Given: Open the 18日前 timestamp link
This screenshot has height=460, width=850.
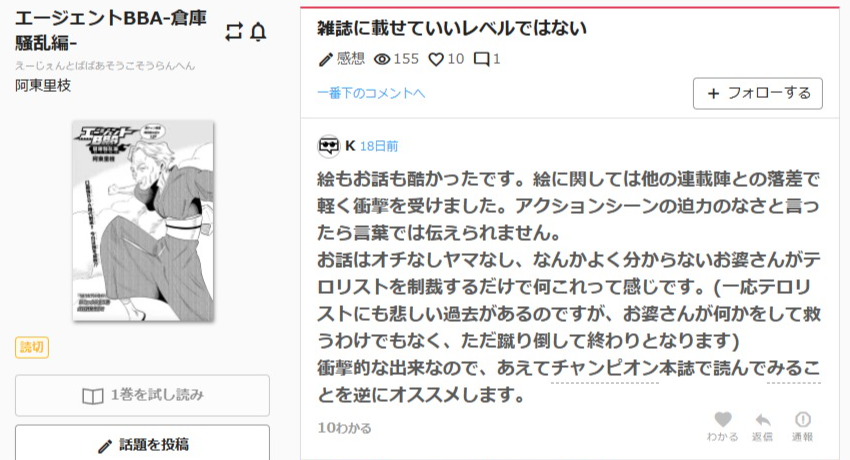Looking at the screenshot, I should 379,146.
